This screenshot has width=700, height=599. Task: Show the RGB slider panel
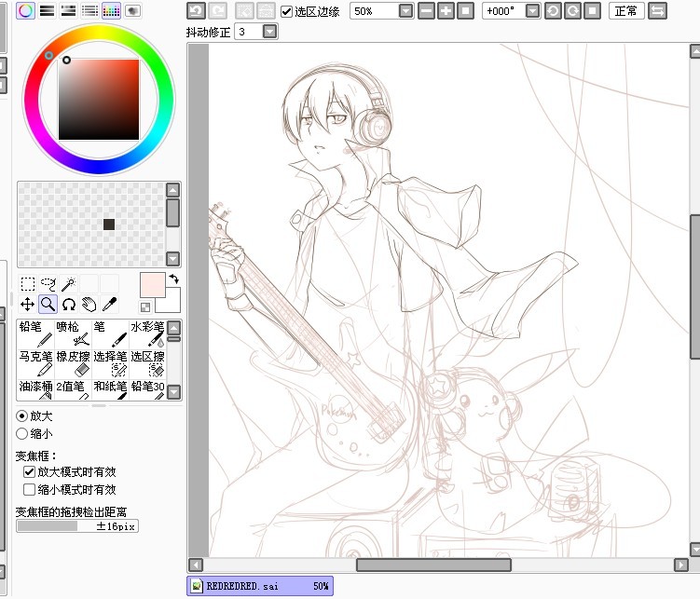tap(48, 10)
